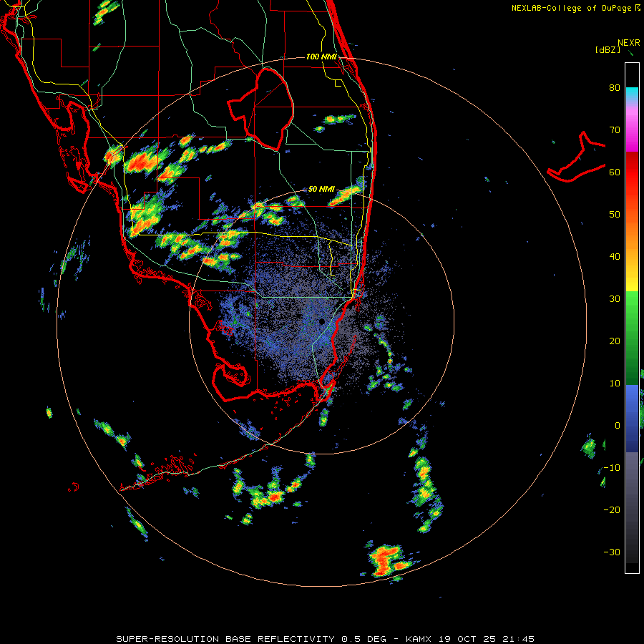Click the [dBZ] unit label
The height and width of the screenshot is (644, 644).
tap(608, 50)
